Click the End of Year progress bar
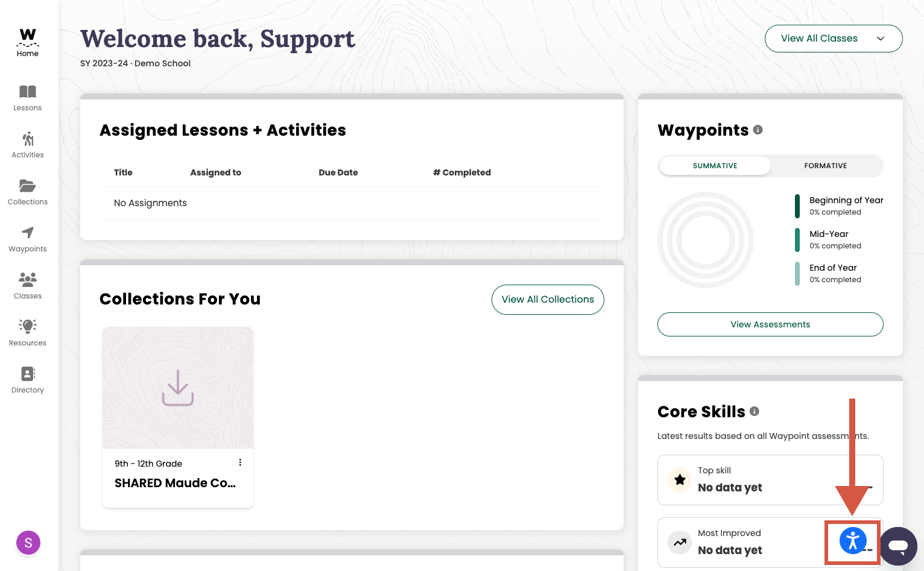The height and width of the screenshot is (571, 924). pyautogui.click(x=797, y=273)
